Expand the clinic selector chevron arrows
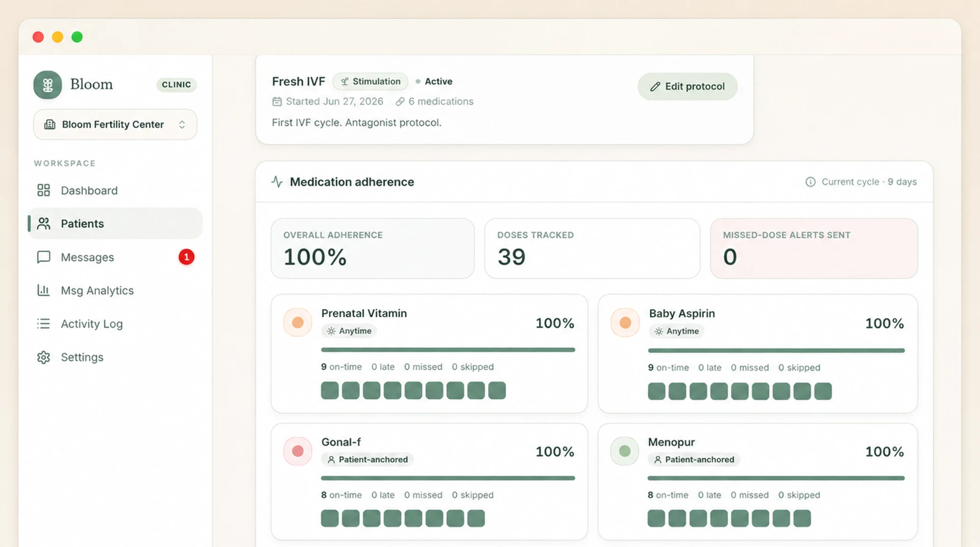The height and width of the screenshot is (547, 980). click(x=182, y=125)
